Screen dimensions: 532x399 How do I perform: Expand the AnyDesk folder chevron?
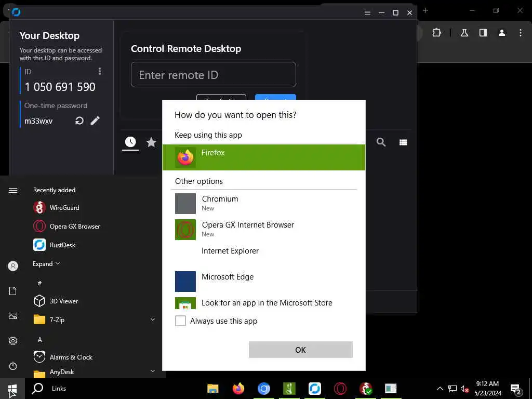[x=153, y=371]
